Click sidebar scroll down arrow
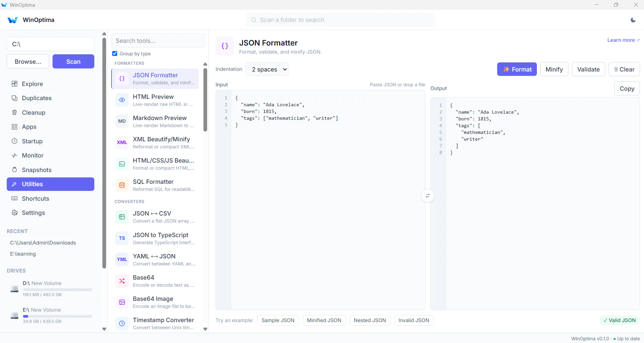644x343 pixels. [x=104, y=329]
